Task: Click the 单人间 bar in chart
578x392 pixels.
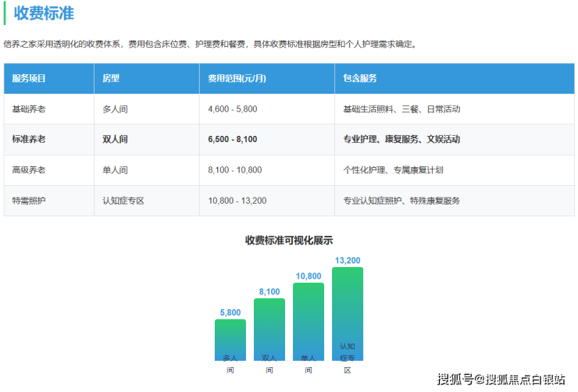Action: coord(309,320)
